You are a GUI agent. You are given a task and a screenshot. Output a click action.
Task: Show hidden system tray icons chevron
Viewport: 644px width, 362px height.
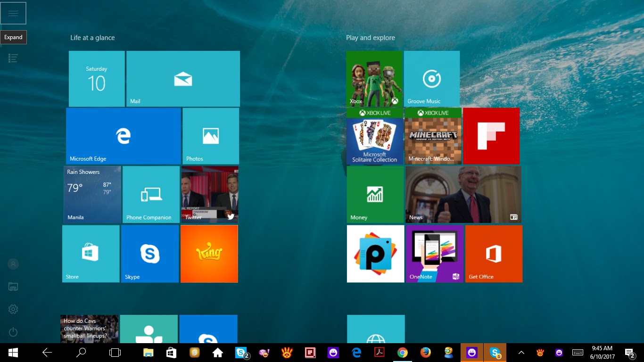tap(521, 353)
